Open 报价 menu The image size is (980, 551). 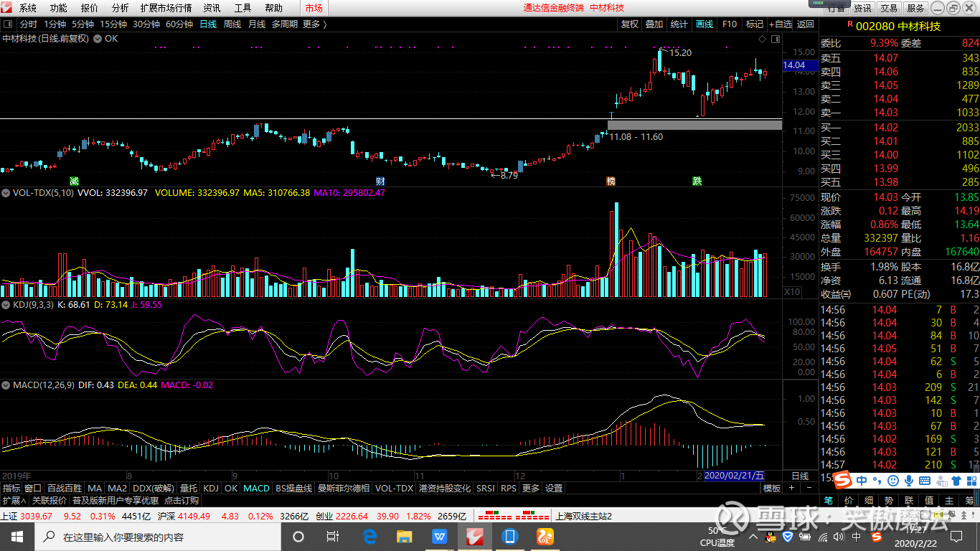click(90, 8)
